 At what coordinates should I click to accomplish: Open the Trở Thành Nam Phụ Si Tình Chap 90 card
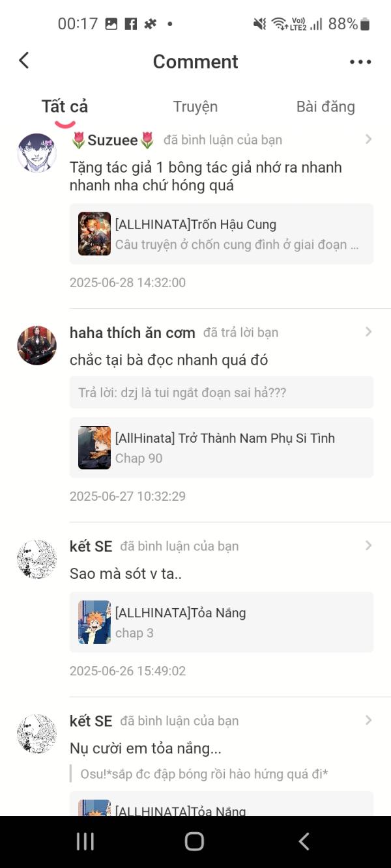[x=222, y=447]
